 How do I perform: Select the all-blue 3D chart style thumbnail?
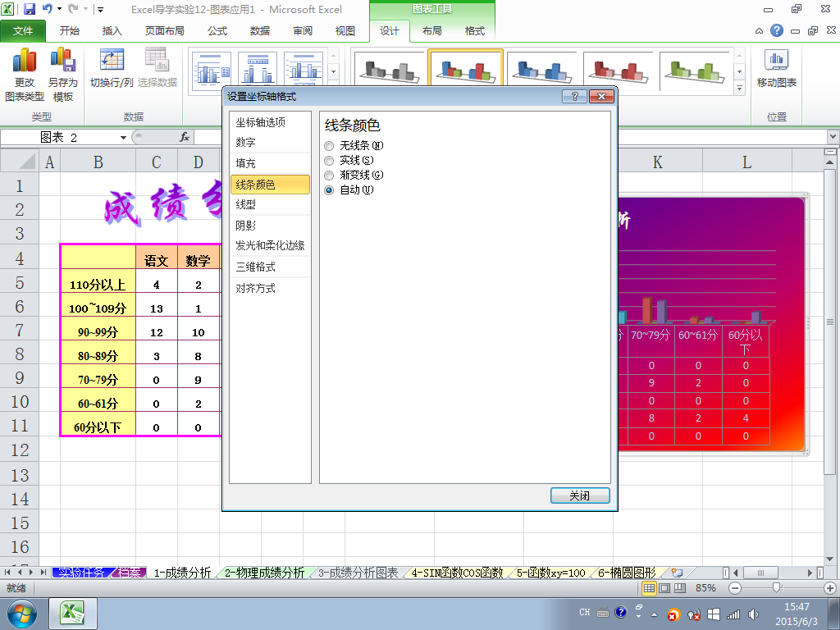(542, 71)
